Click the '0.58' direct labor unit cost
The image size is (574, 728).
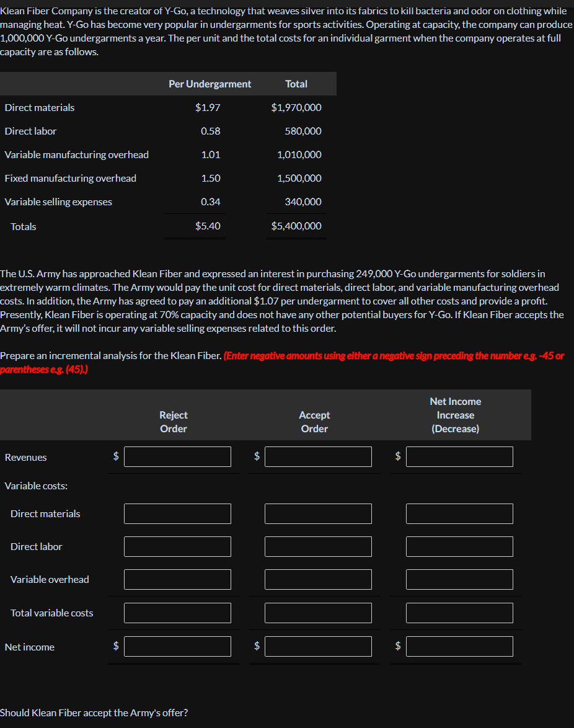pos(211,131)
